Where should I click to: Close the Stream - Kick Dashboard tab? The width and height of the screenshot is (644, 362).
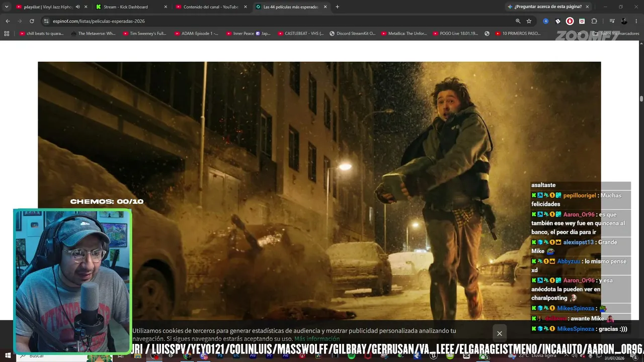166,7
